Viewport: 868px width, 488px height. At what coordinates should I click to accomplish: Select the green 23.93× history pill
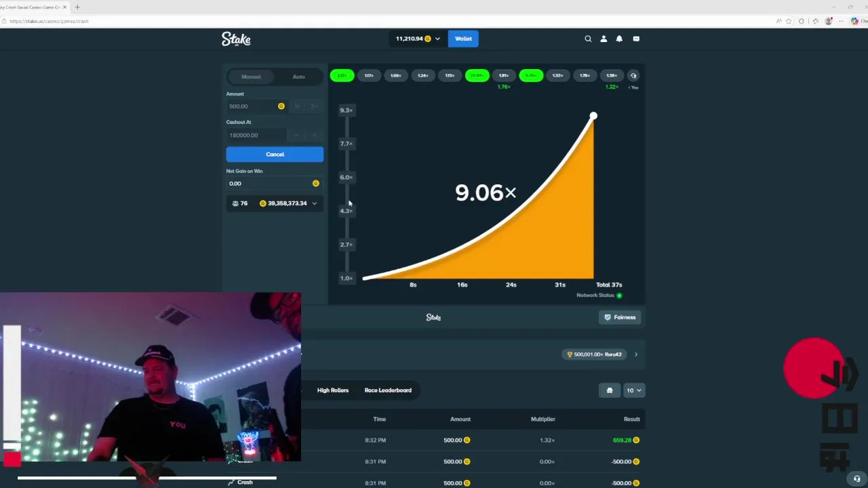click(x=477, y=76)
